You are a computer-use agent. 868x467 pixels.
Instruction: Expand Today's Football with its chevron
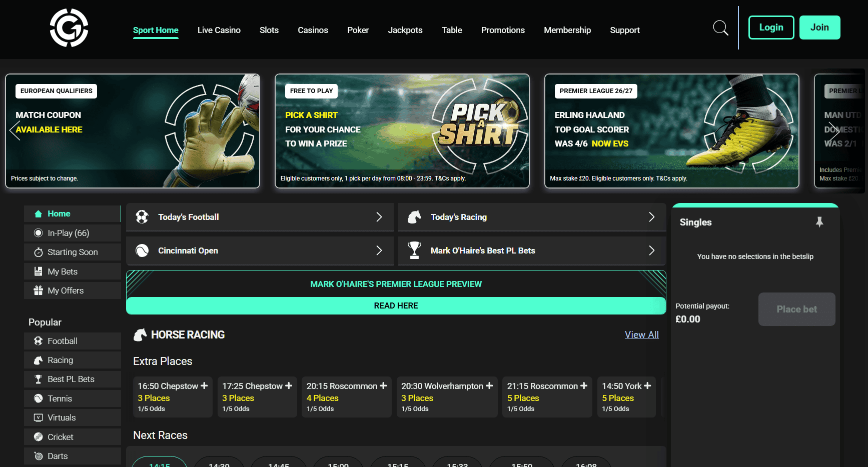point(379,217)
